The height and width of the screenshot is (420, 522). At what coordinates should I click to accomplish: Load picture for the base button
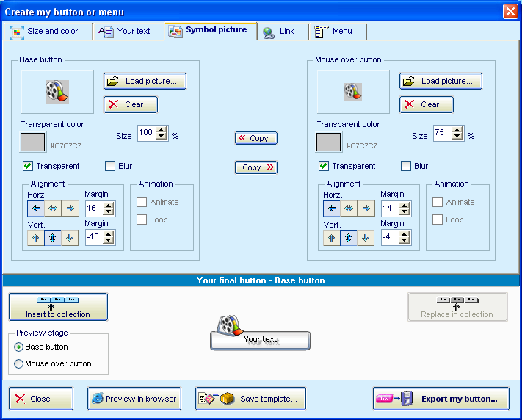point(145,81)
